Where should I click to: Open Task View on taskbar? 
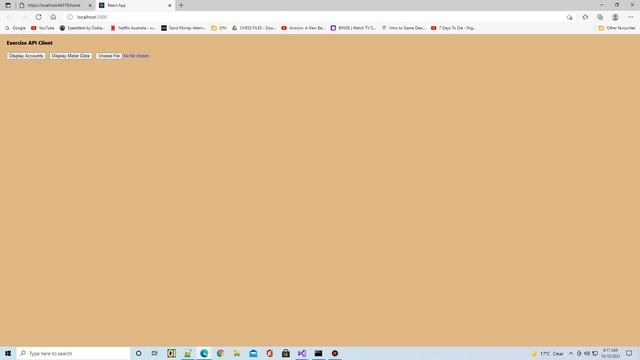[x=155, y=353]
